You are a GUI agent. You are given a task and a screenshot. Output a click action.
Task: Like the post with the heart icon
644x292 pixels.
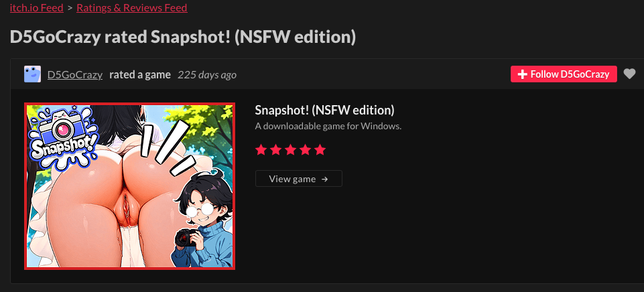[629, 74]
